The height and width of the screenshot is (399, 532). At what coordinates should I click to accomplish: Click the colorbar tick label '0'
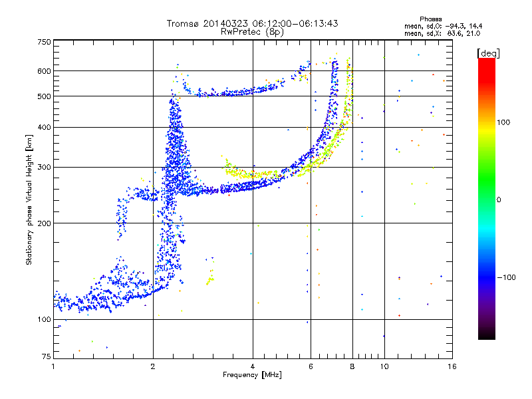(499, 200)
